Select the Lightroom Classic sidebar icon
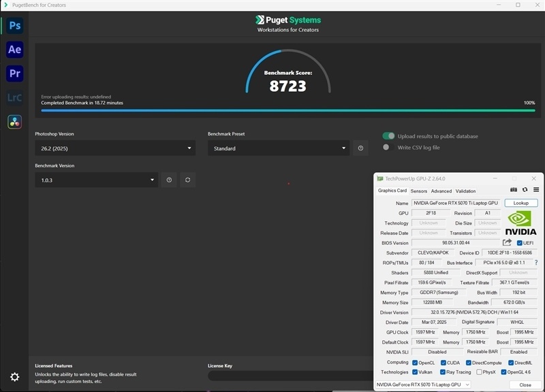 click(x=14, y=97)
